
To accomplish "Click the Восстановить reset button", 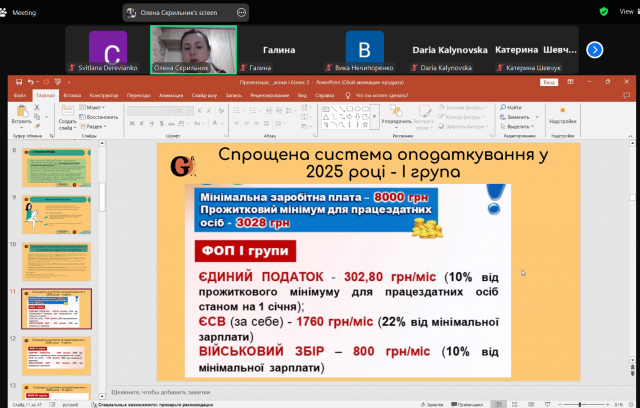I will (x=100, y=116).
